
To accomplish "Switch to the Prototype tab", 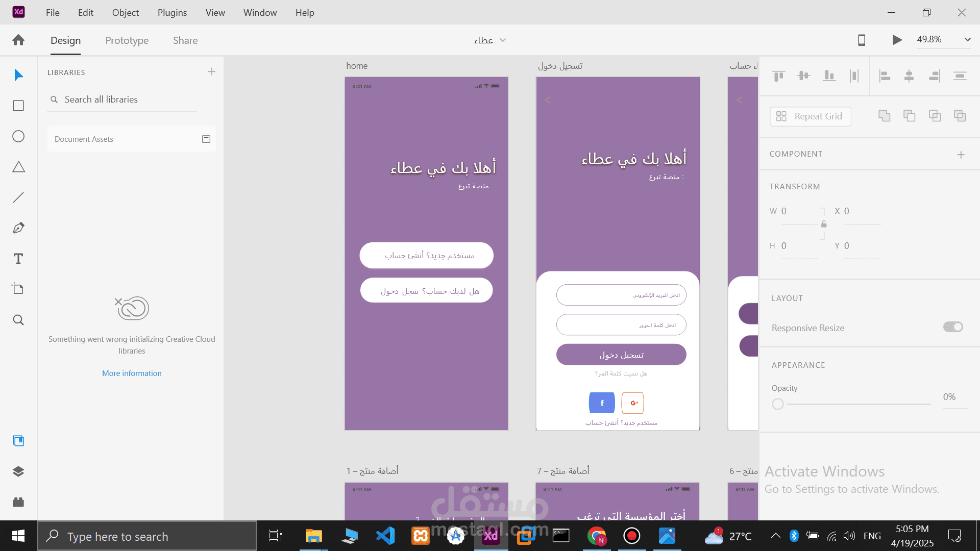I will click(x=127, y=40).
